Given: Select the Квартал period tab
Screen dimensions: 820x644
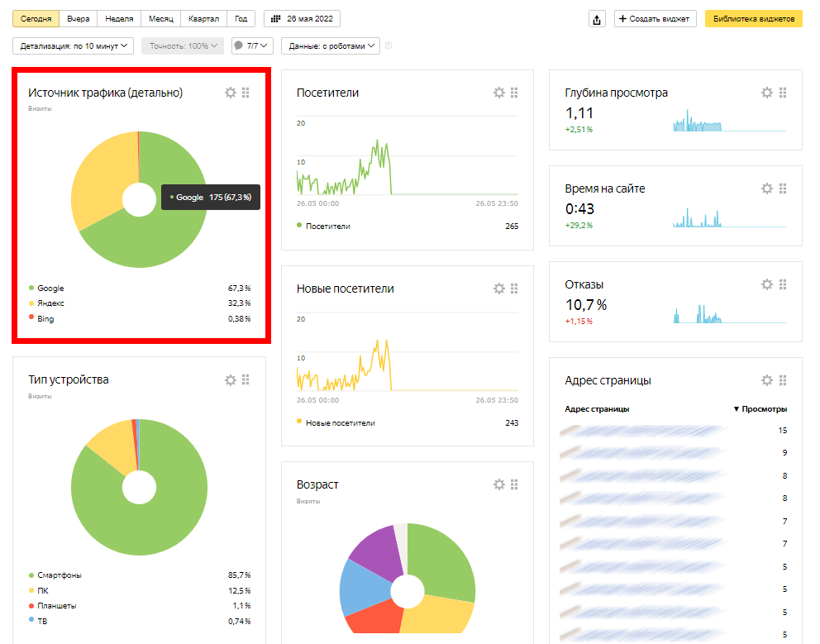Looking at the screenshot, I should pos(204,19).
